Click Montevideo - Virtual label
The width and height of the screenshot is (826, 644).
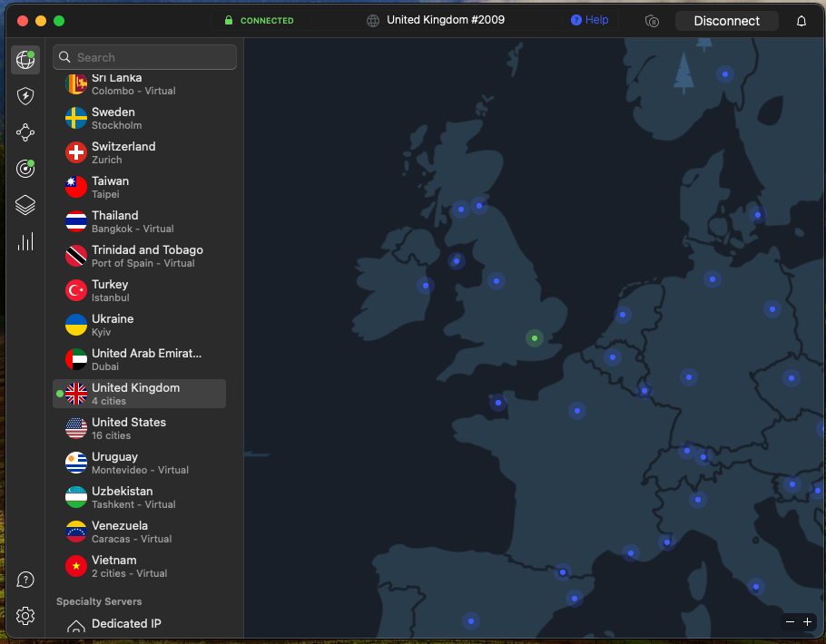pyautogui.click(x=140, y=470)
